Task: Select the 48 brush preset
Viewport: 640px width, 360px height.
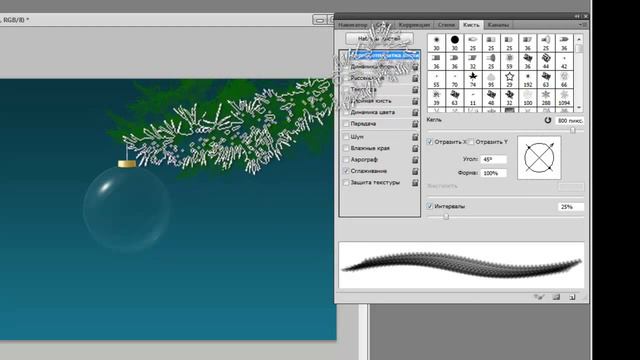Action: click(491, 98)
